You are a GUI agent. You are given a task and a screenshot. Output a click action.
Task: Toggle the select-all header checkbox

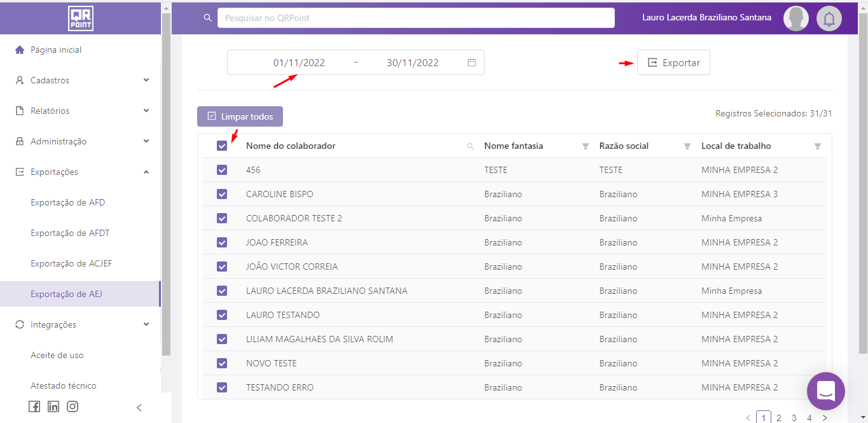(x=222, y=146)
